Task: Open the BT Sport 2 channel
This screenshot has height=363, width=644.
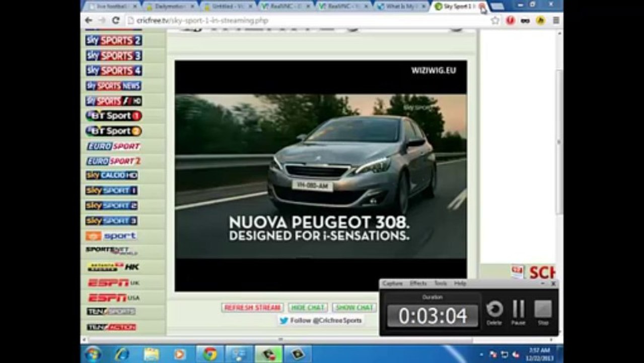Action: click(x=113, y=131)
